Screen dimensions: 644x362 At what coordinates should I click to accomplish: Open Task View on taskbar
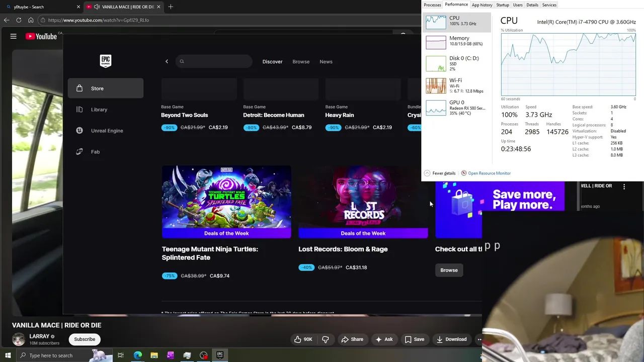[x=121, y=355]
